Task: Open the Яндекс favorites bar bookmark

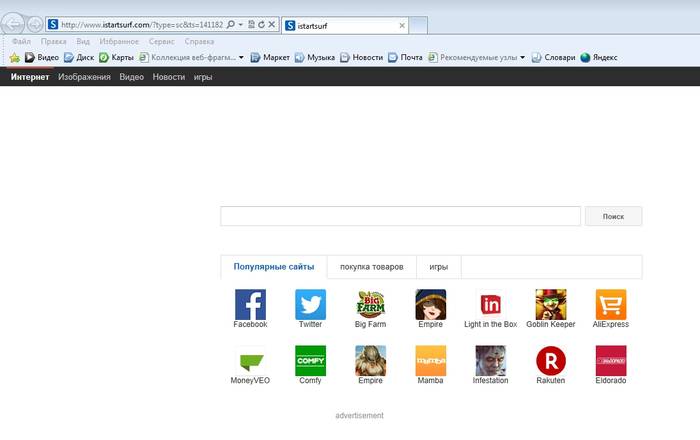Action: pos(598,58)
